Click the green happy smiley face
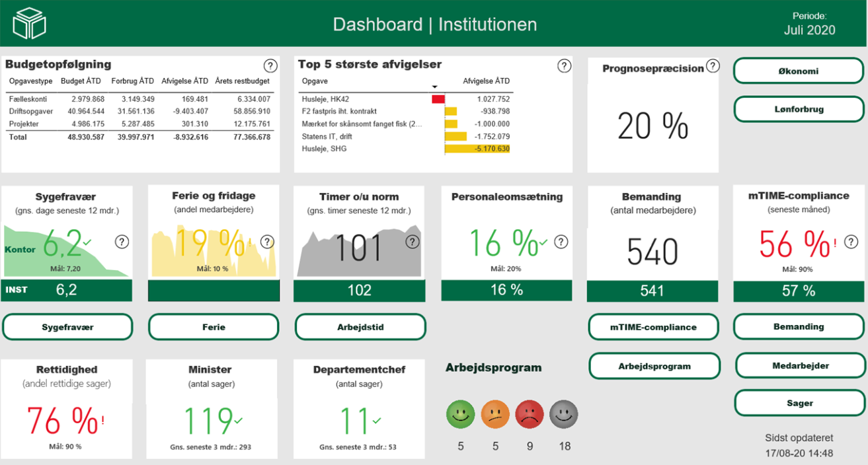The width and height of the screenshot is (868, 465). point(461,415)
